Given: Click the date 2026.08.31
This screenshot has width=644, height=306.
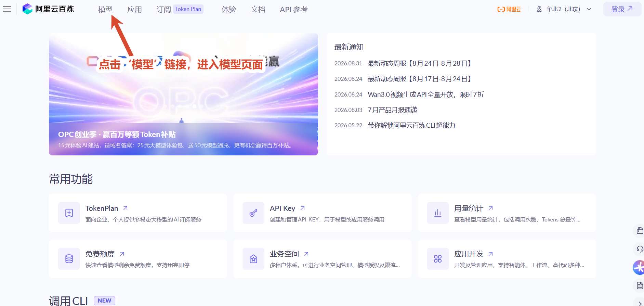Looking at the screenshot, I should pos(348,63).
